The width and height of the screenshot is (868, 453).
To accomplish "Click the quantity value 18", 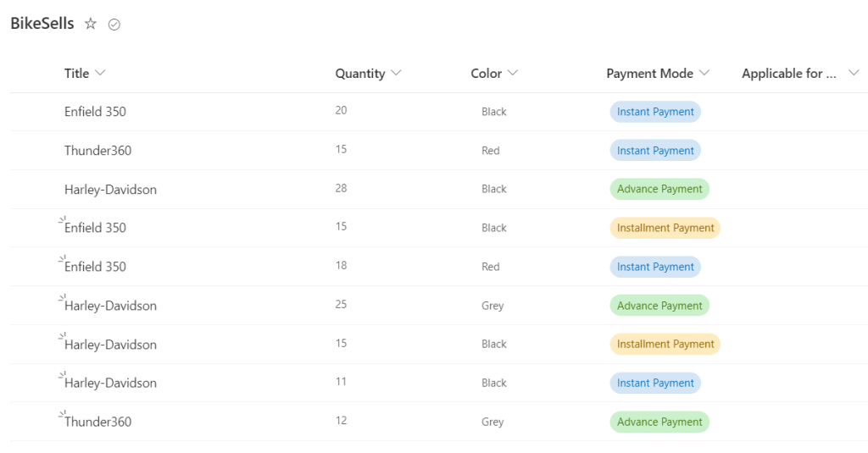I will click(x=341, y=266).
